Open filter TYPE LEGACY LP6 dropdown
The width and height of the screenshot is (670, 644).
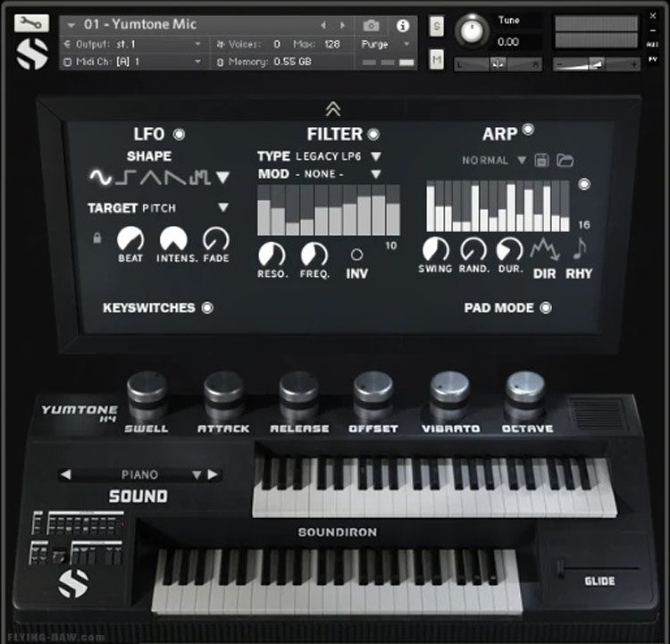(x=376, y=156)
